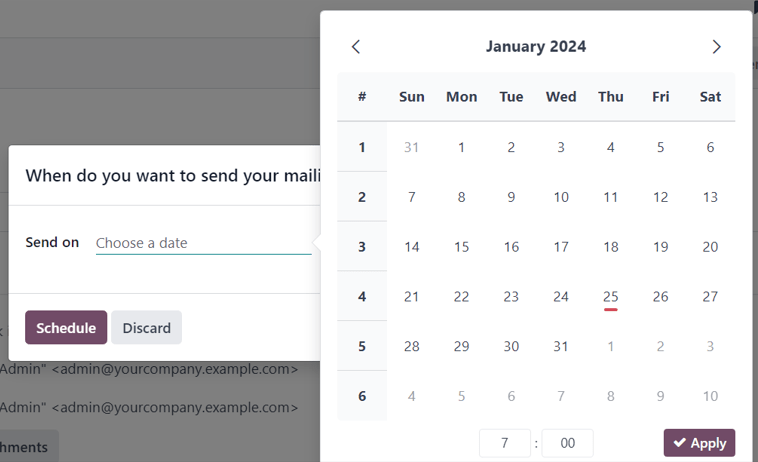This screenshot has height=462, width=758.
Task: Pick Saturday January 13
Action: pos(710,197)
